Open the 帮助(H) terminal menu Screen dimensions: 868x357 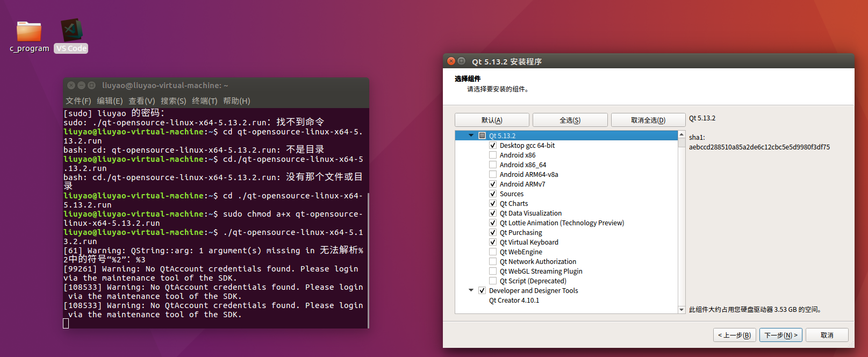coord(236,101)
